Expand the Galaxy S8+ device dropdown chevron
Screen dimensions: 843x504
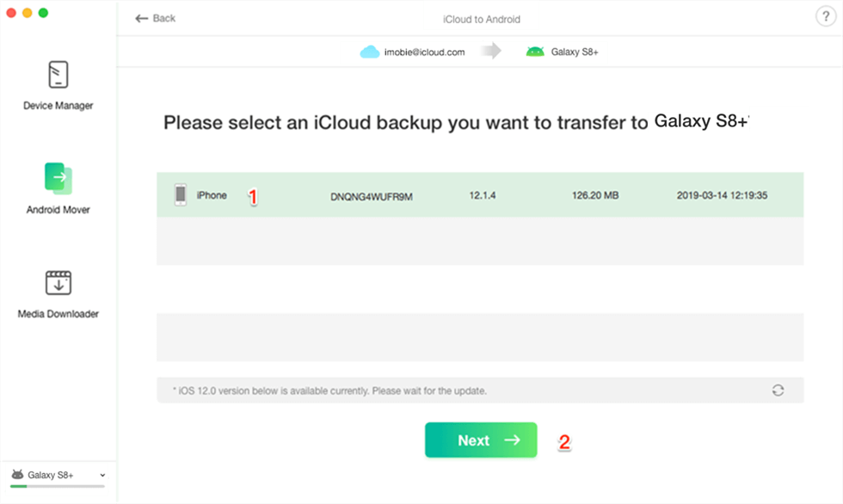point(103,475)
